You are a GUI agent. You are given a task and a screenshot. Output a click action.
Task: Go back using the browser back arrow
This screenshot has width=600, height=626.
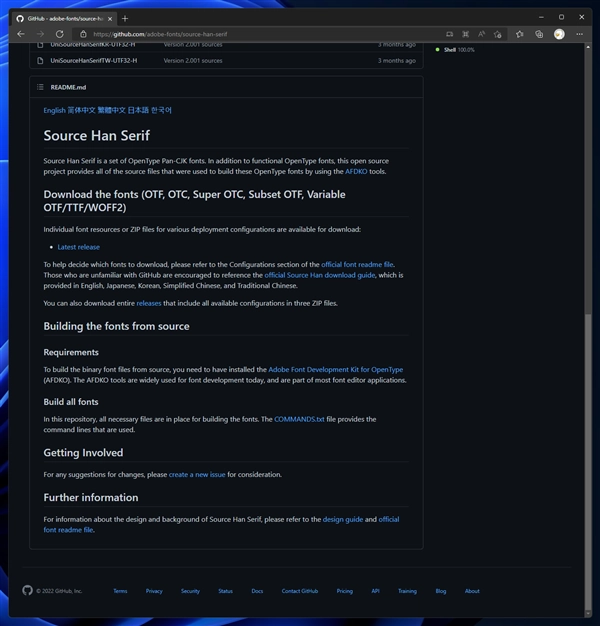tap(21, 34)
